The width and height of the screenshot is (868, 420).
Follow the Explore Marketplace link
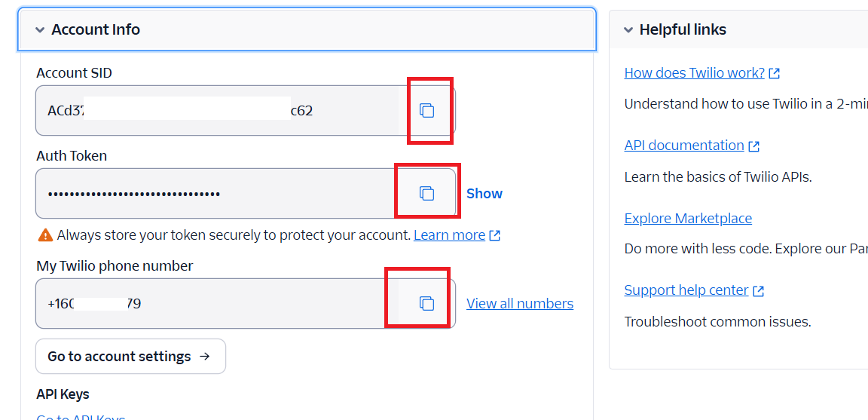[x=687, y=219]
